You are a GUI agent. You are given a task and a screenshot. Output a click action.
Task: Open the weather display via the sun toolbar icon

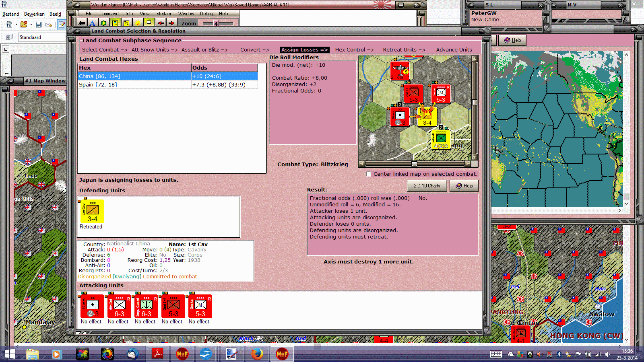coord(138,23)
